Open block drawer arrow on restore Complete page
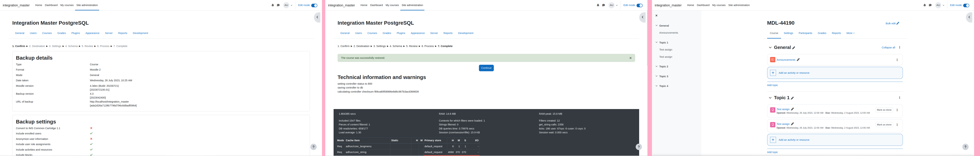Screen dimensions: 980x156 click(643, 17)
